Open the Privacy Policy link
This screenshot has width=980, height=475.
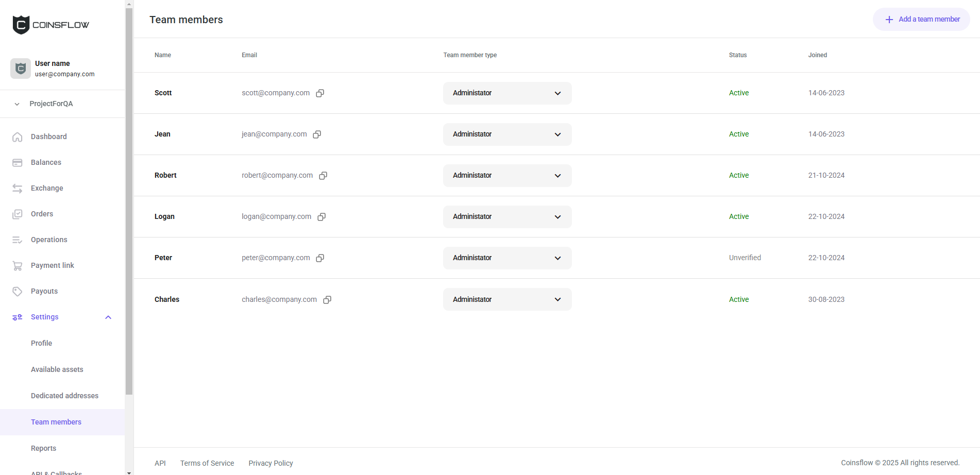tap(271, 463)
